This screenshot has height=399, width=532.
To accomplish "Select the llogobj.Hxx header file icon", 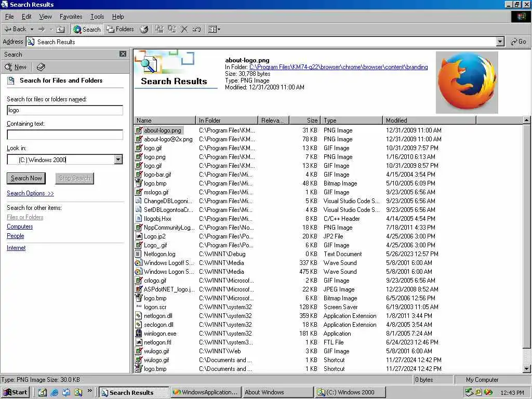I will tap(138, 219).
